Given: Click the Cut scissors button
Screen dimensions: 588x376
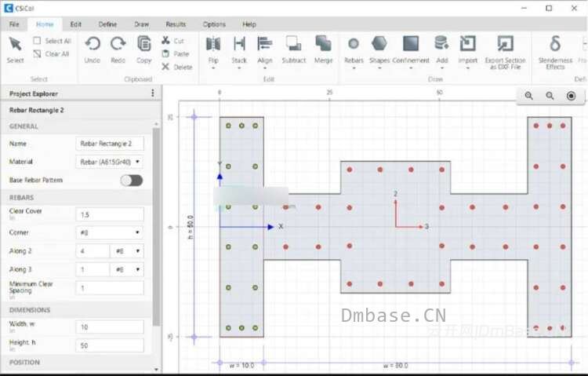Looking at the screenshot, I should click(x=173, y=40).
